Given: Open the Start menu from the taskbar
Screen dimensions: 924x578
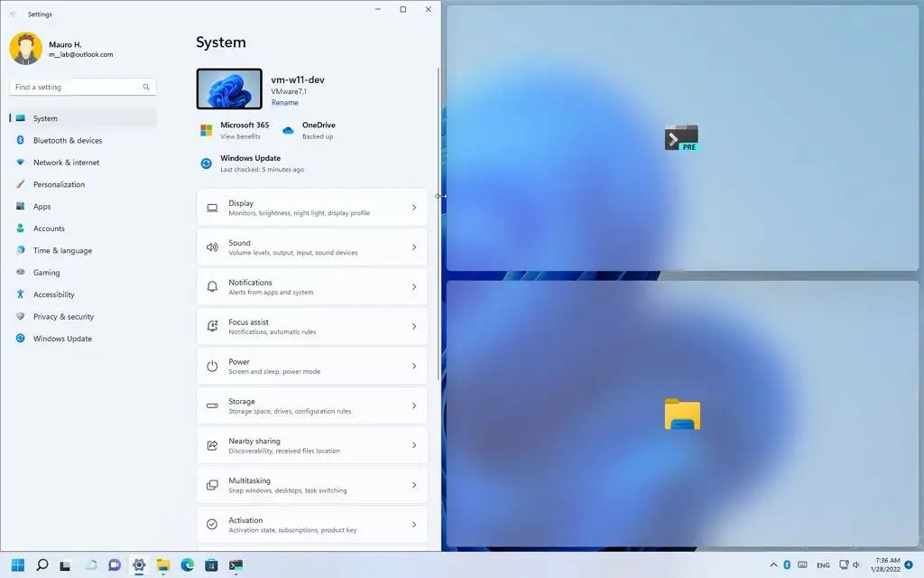Looking at the screenshot, I should point(18,565).
